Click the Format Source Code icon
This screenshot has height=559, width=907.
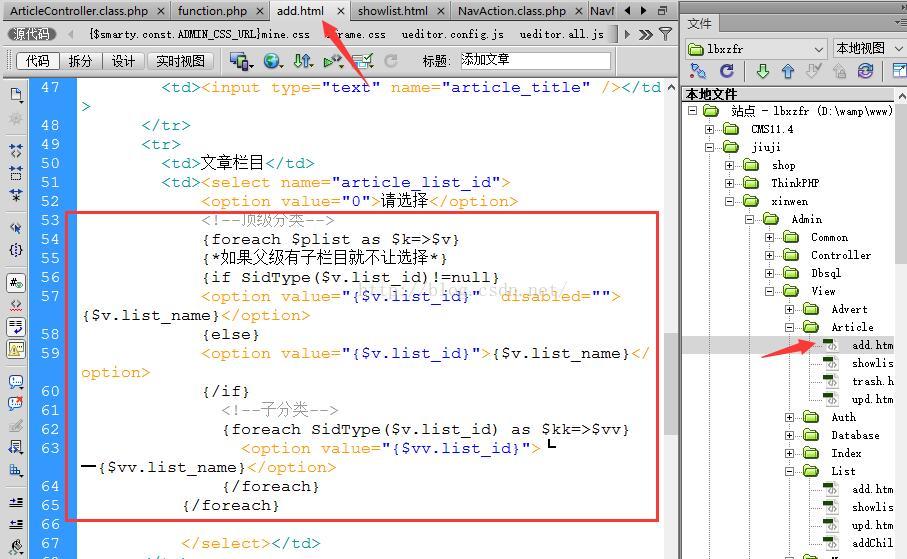(x=16, y=545)
